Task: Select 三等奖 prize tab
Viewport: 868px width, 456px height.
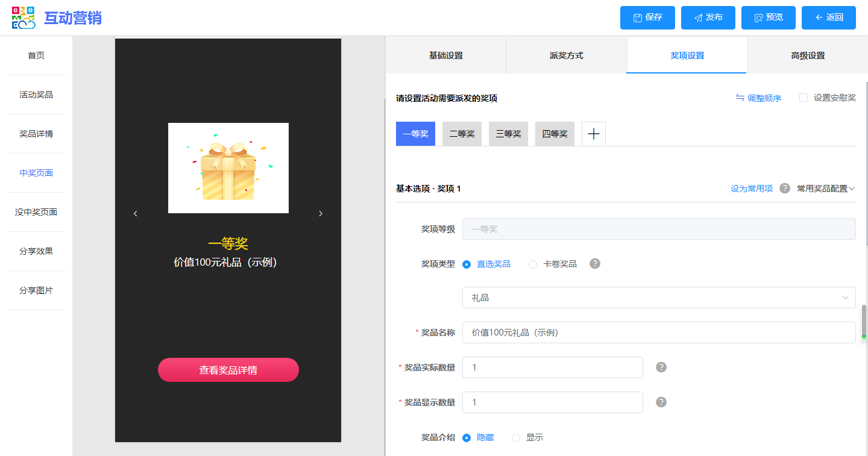Action: click(508, 134)
